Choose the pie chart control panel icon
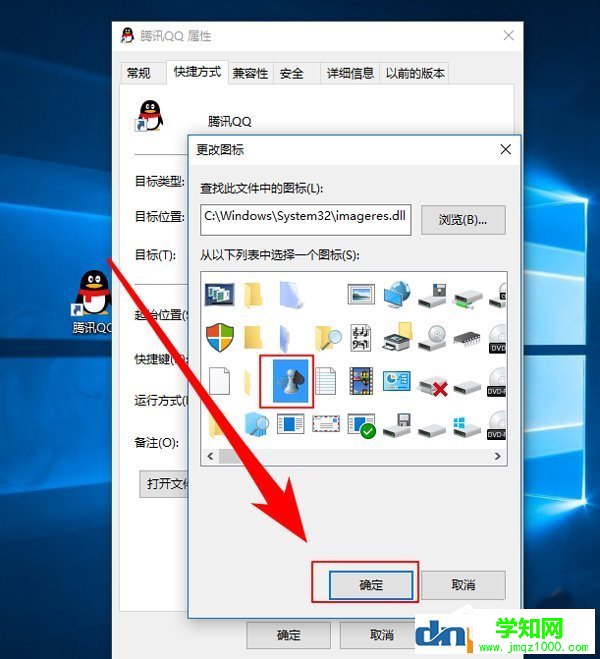The image size is (600, 659). click(397, 380)
